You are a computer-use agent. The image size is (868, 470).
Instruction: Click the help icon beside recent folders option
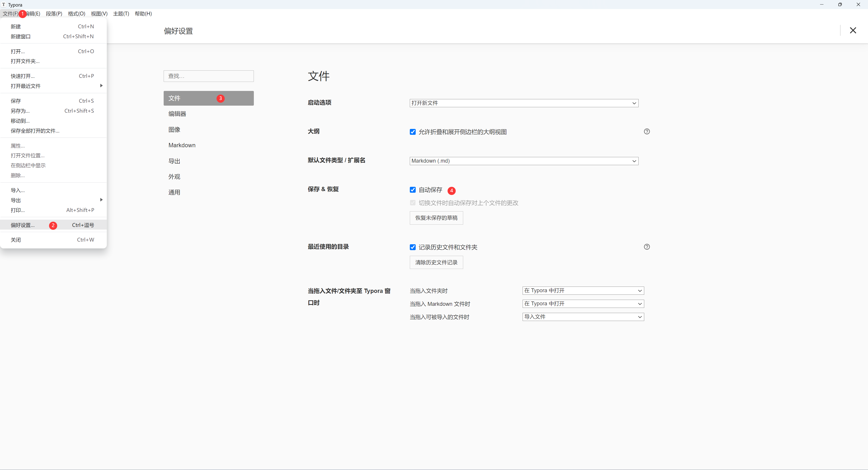(647, 247)
